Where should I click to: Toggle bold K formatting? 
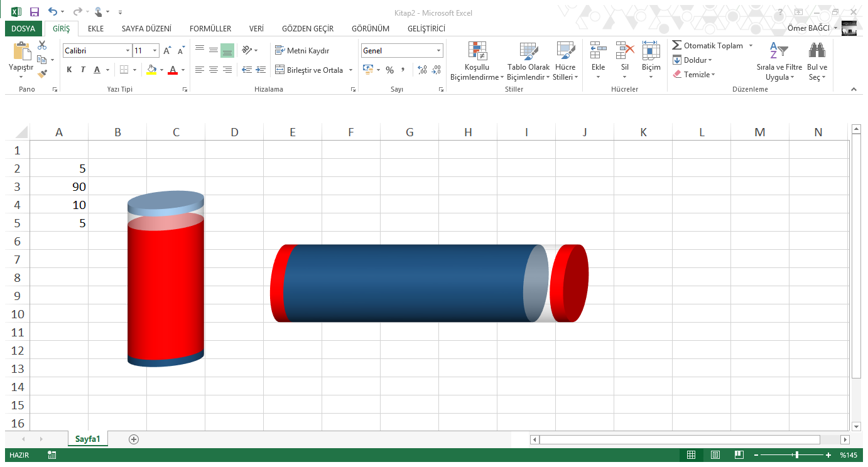[69, 70]
